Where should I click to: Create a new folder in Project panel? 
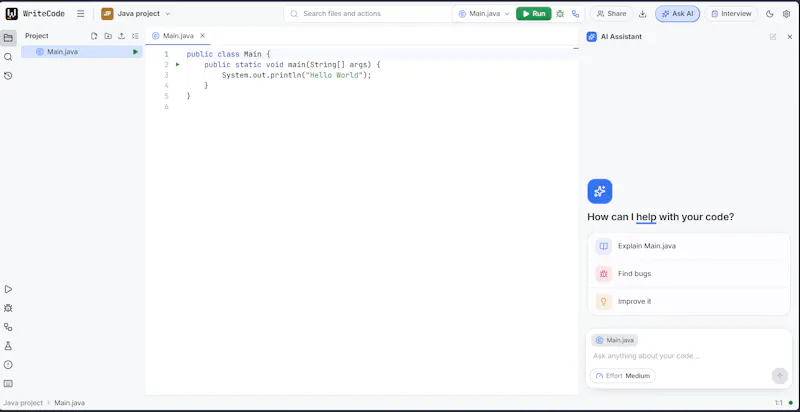(x=108, y=36)
